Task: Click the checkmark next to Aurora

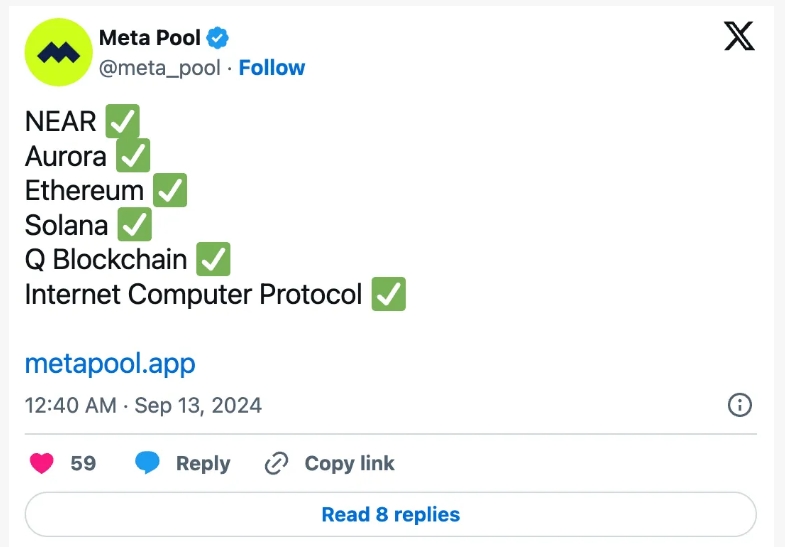Action: (x=133, y=156)
